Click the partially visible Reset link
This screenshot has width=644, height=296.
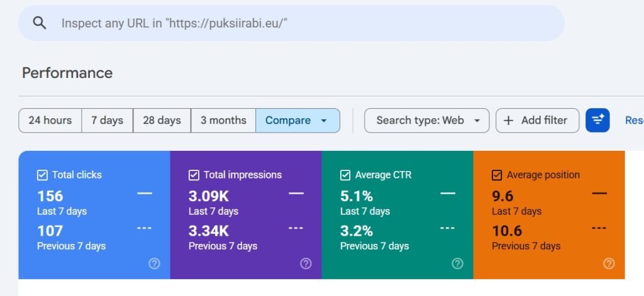pyautogui.click(x=635, y=120)
